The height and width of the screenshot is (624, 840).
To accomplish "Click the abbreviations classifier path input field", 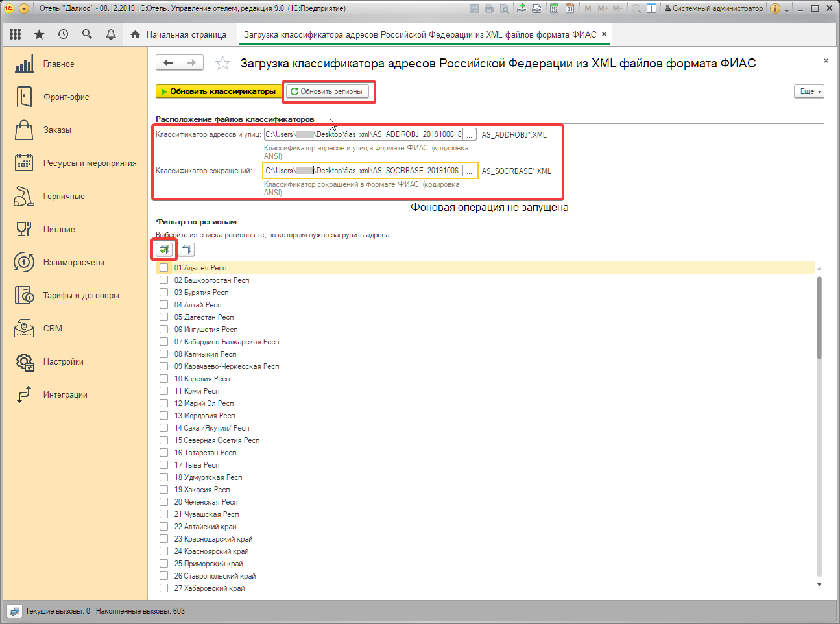I will [x=363, y=171].
